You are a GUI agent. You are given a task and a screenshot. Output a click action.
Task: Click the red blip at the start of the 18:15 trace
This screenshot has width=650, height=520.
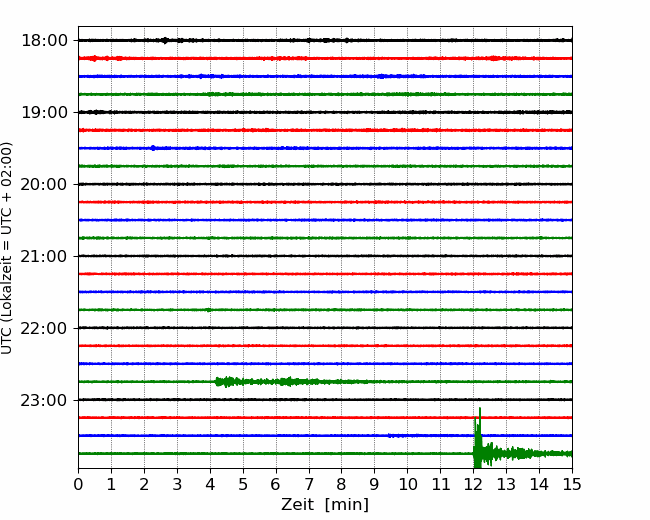tap(94, 58)
